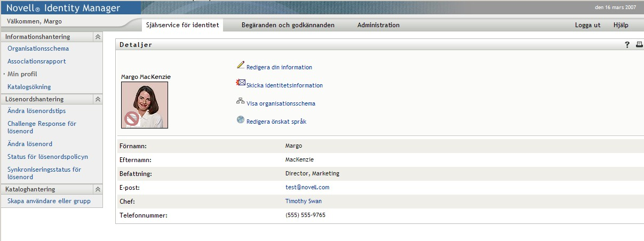The image size is (644, 241).
Task: Click the Detaljer panel title
Action: [136, 45]
